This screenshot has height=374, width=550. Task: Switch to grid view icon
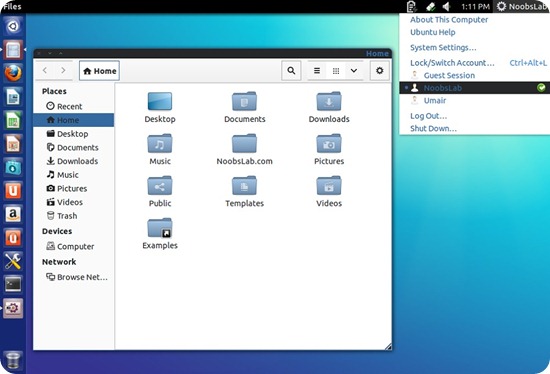tap(336, 71)
